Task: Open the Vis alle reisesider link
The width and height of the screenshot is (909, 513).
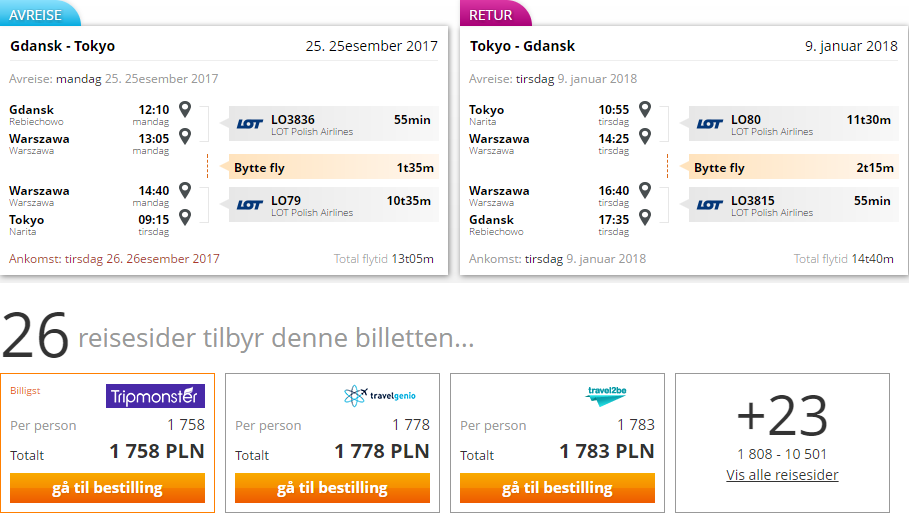Action: [782, 475]
